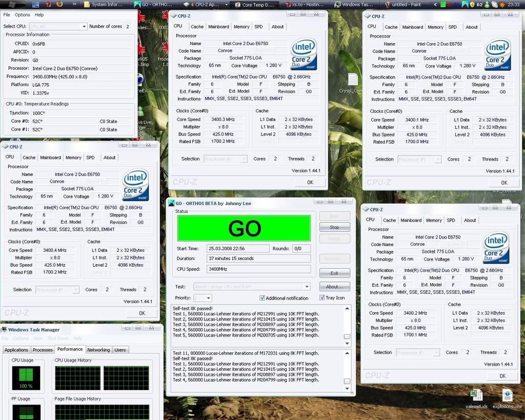Click the Duration field showing 37 minutes
525x420 pixels.
click(x=258, y=258)
